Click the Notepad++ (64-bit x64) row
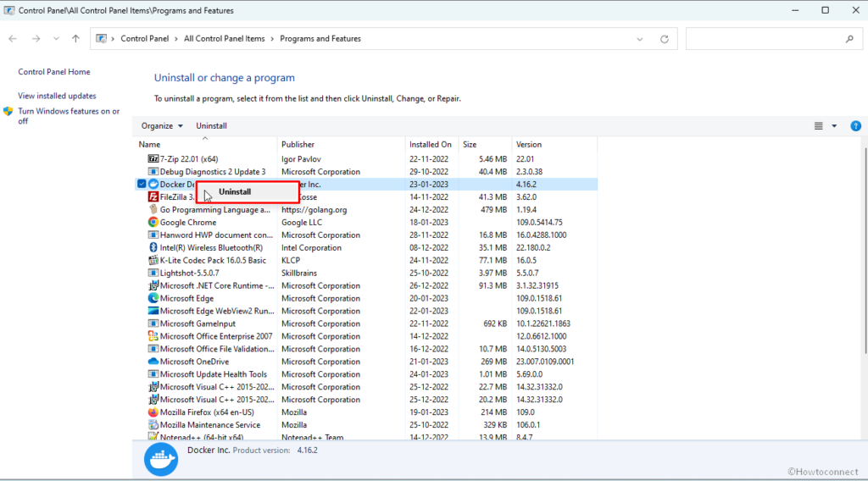The image size is (868, 481). (x=365, y=437)
